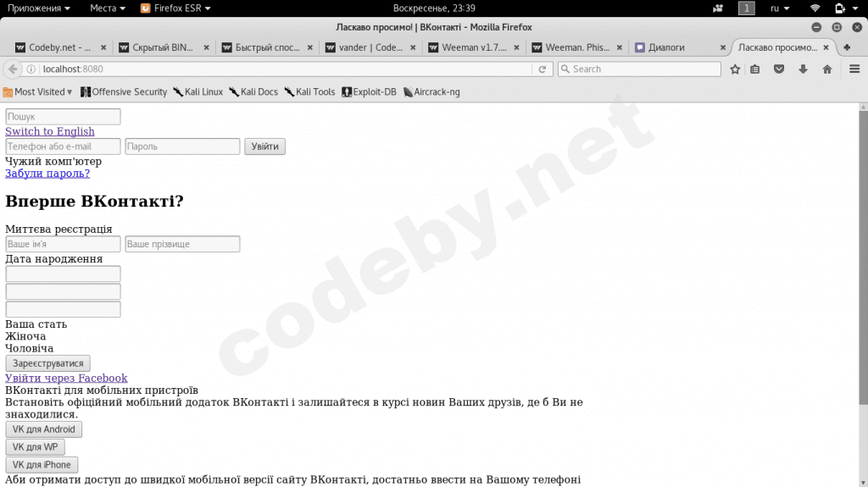Focus the Телефон або e-mail field
868x487 pixels.
coord(63,147)
